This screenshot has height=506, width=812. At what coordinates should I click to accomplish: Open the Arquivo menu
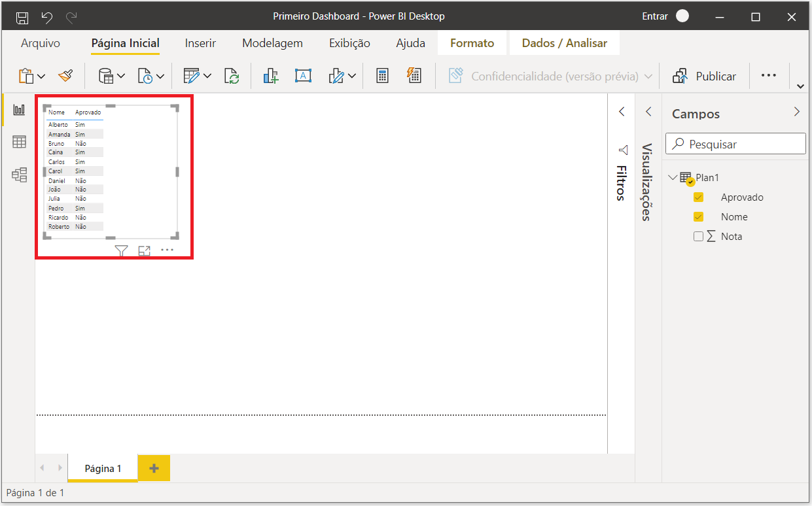[41, 43]
